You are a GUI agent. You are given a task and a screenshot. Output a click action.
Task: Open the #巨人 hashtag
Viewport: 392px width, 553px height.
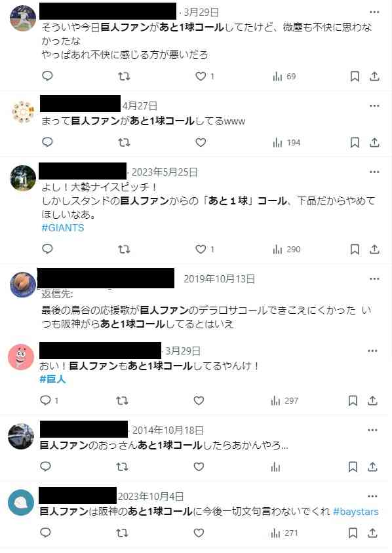(x=52, y=379)
